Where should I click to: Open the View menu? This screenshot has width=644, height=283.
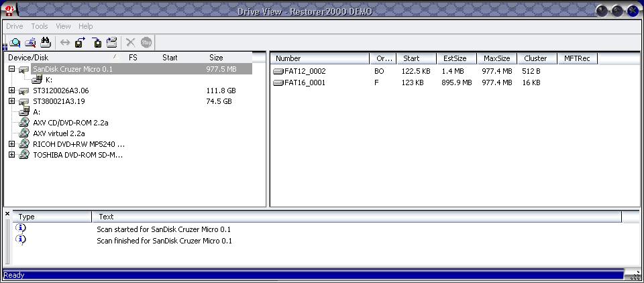63,26
